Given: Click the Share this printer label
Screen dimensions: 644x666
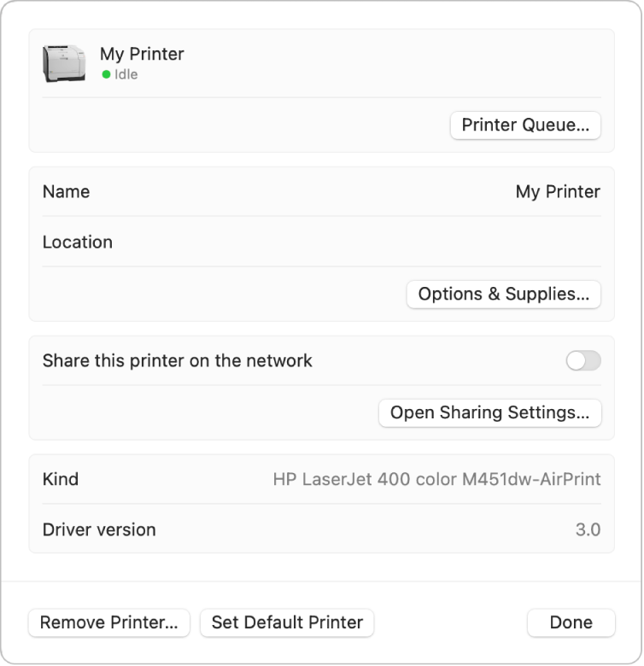Looking at the screenshot, I should [x=178, y=361].
